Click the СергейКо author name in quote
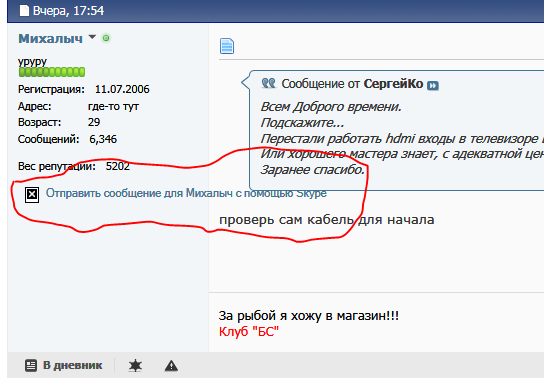 tap(393, 84)
